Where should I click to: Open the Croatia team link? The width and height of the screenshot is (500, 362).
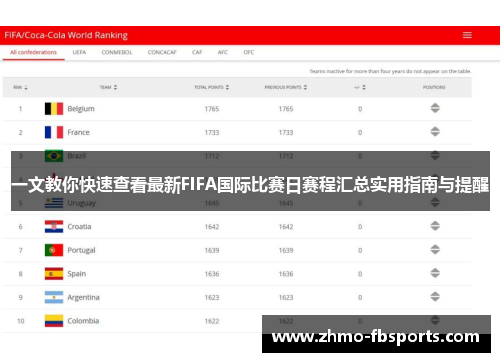(x=79, y=227)
